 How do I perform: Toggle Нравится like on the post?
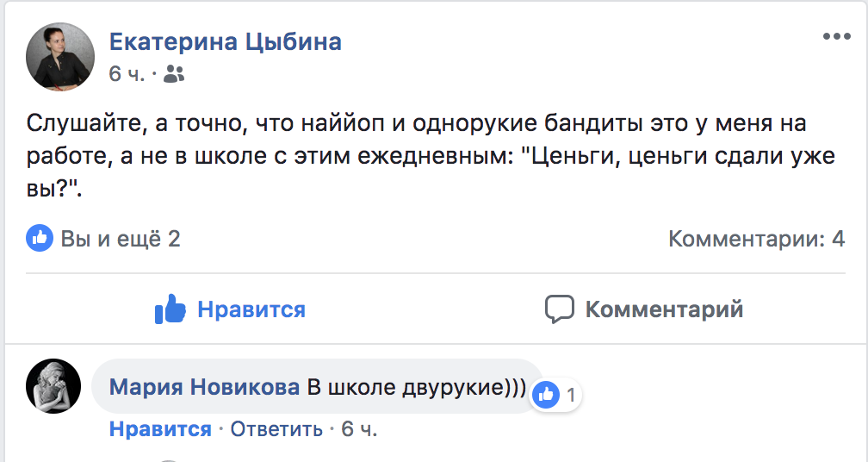coord(231,309)
